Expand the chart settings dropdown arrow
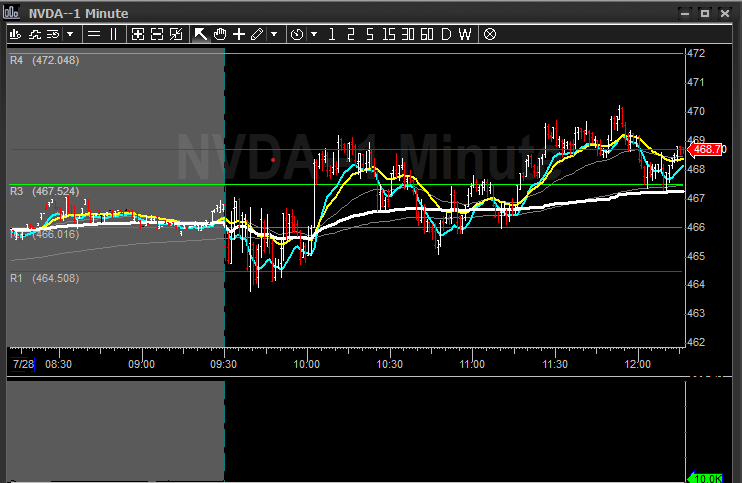 tap(70, 34)
